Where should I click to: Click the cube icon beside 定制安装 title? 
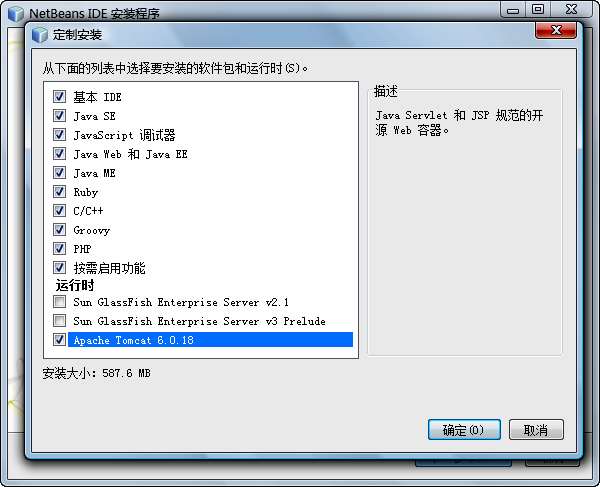(x=39, y=35)
